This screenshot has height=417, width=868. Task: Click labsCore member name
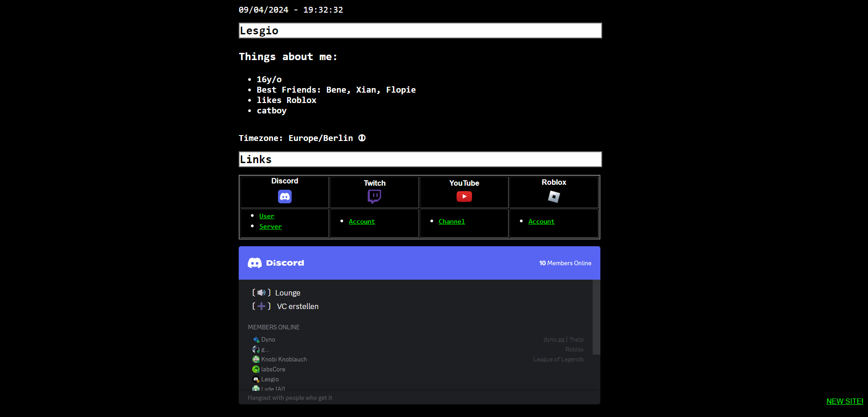click(x=273, y=370)
